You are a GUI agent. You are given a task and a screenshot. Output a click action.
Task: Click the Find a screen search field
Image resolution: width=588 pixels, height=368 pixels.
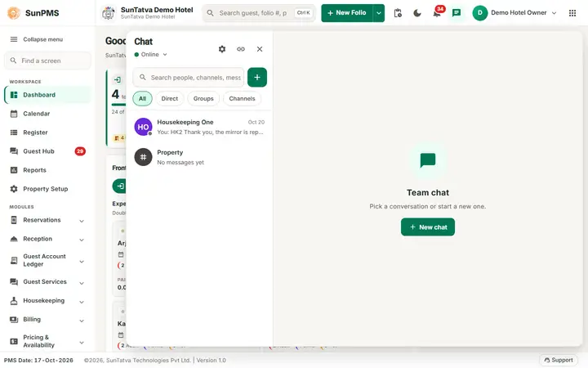click(47, 61)
